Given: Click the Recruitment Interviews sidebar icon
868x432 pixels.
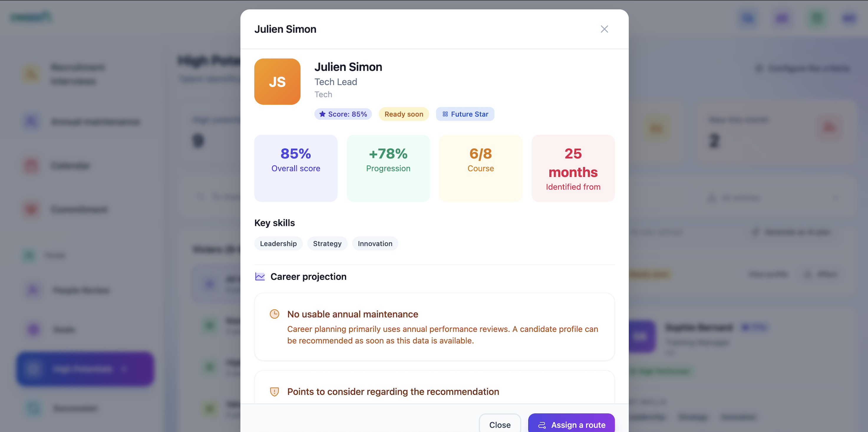Looking at the screenshot, I should (31, 74).
